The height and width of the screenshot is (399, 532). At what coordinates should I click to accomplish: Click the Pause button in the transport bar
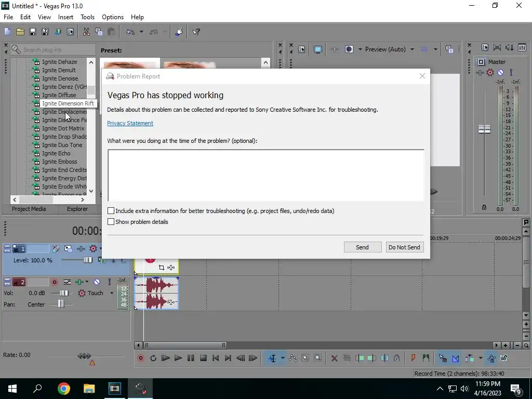(x=191, y=358)
